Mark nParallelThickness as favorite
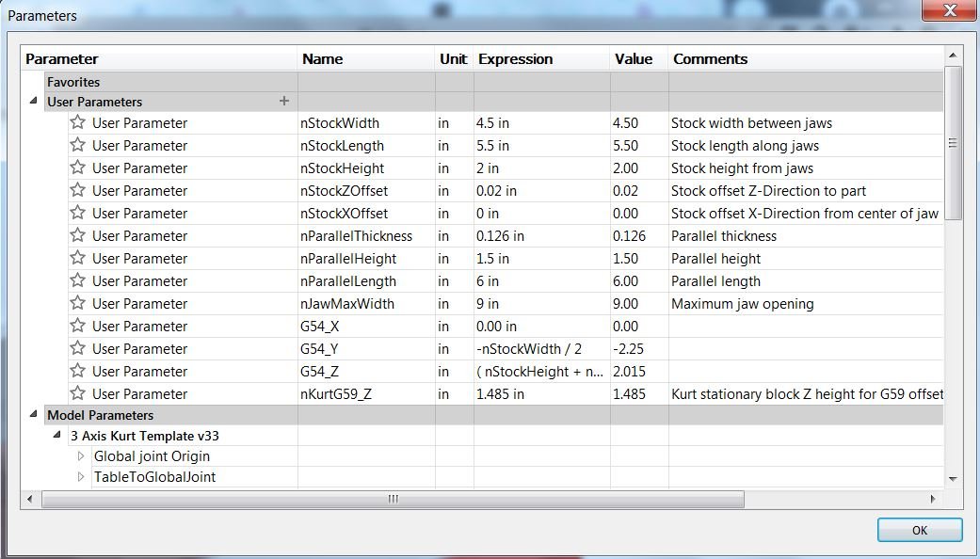980x559 pixels. click(77, 235)
